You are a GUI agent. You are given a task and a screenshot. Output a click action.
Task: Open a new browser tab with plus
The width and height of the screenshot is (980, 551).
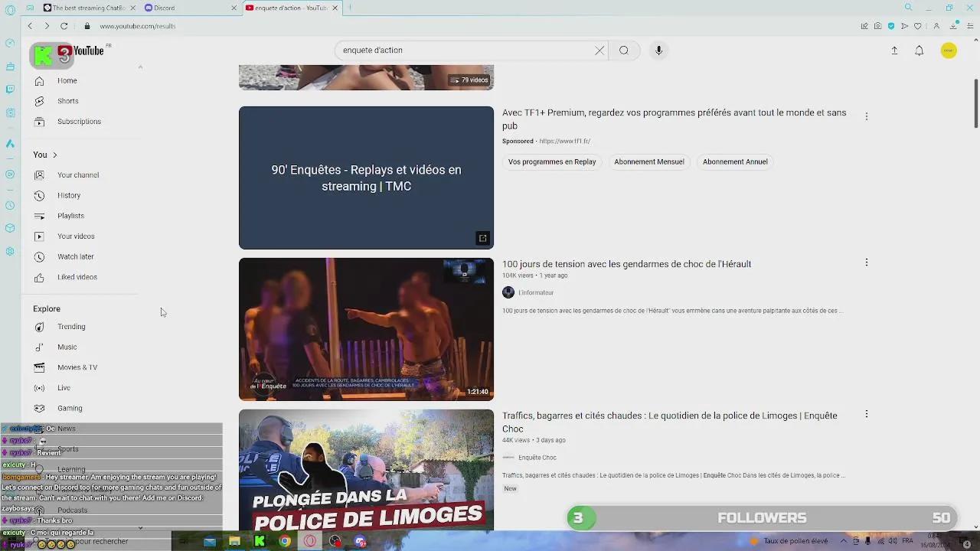pyautogui.click(x=350, y=8)
